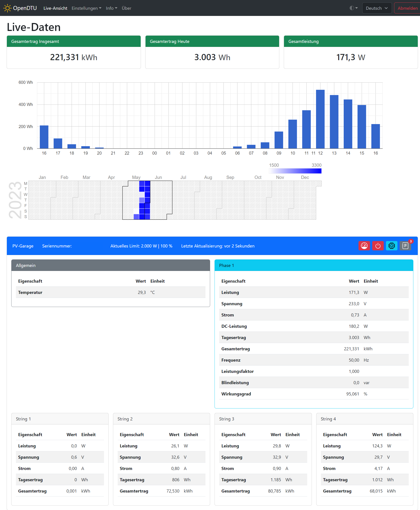Click the PV-Garage inverter name
Screen dimensions: 420x510
[23, 246]
